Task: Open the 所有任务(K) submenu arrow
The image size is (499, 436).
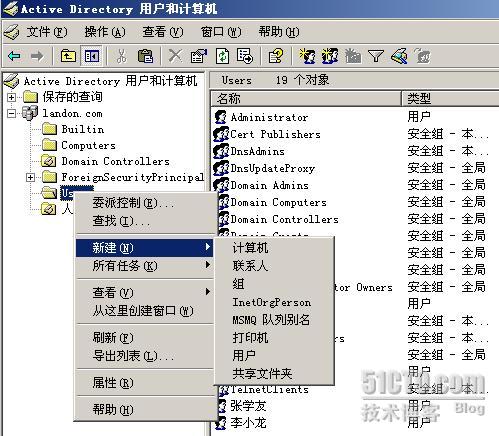Action: [208, 265]
